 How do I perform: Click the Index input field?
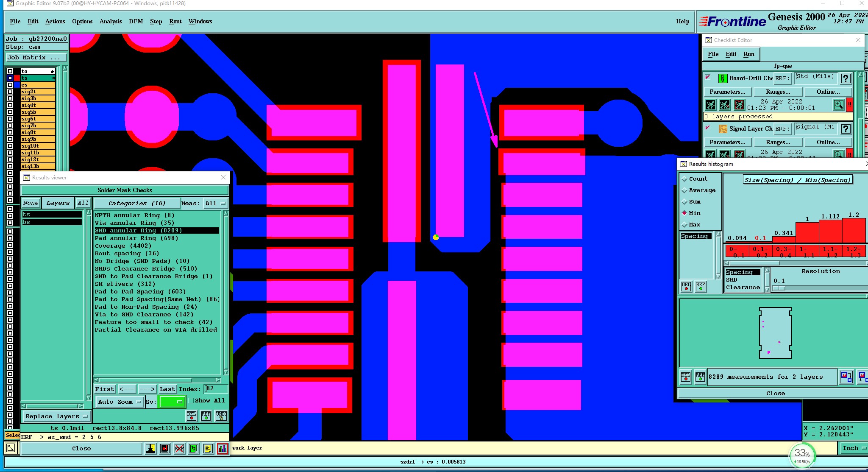pyautogui.click(x=216, y=389)
